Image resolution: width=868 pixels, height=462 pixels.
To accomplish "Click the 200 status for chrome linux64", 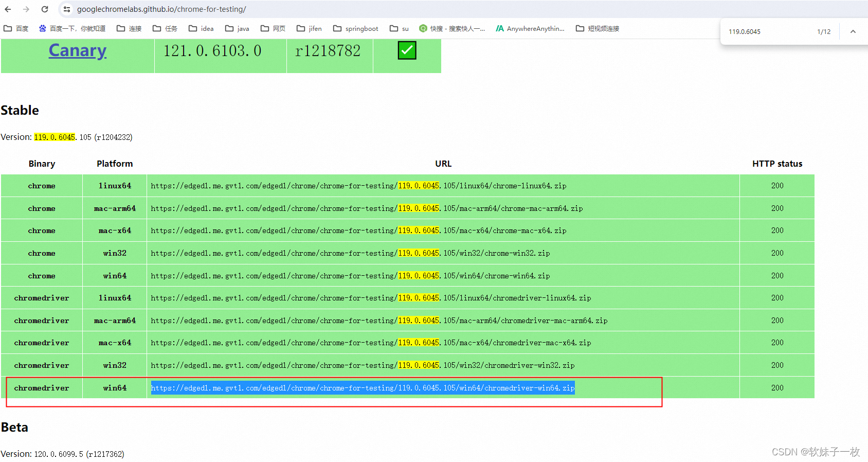I will (x=777, y=186).
